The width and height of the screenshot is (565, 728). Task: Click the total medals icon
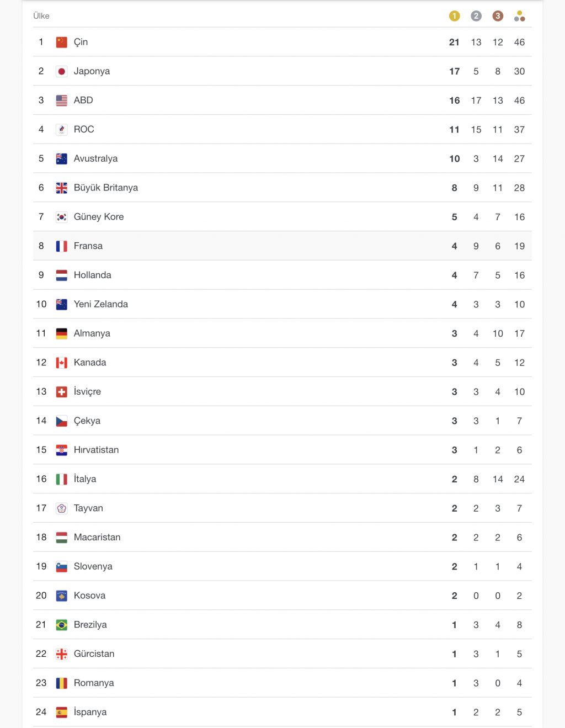point(519,16)
